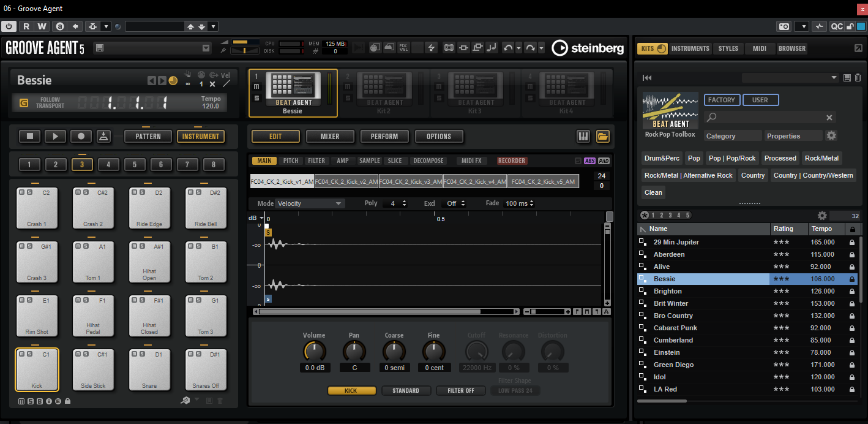Image resolution: width=868 pixels, height=424 pixels.
Task: Click the redo arrow icon
Action: pyautogui.click(x=530, y=48)
